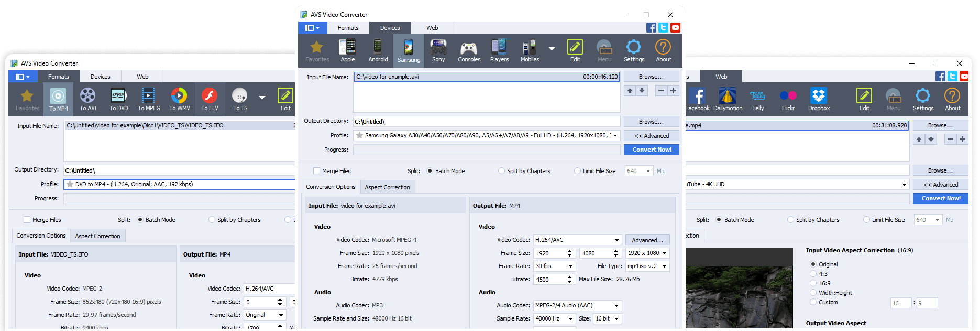Open About in center window
This screenshot has height=331, width=980.
[x=663, y=50]
